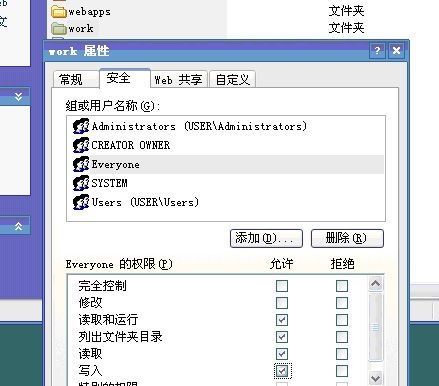Check deny for 读取和运行 permission
Screen dimensions: 439x386
pyautogui.click(x=342, y=320)
